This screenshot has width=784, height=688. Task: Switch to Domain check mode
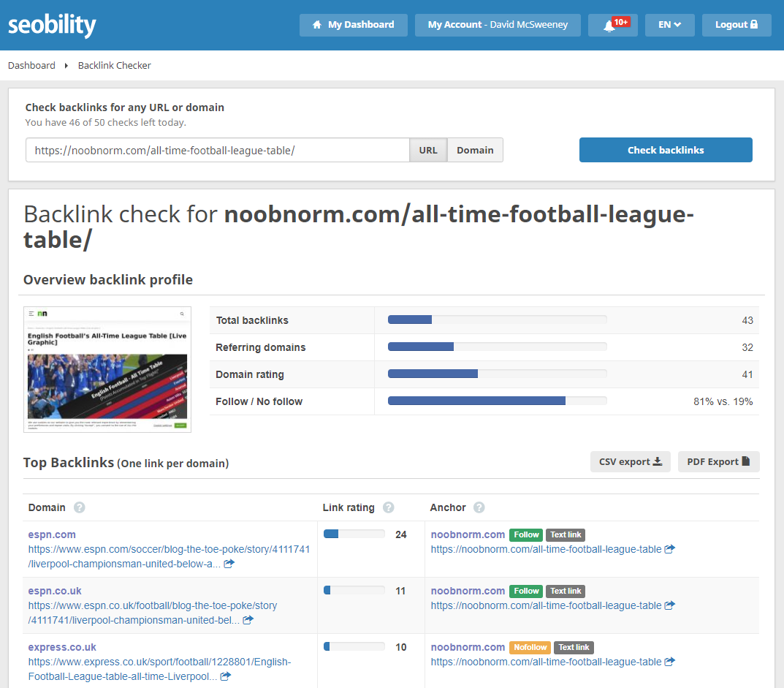[475, 150]
